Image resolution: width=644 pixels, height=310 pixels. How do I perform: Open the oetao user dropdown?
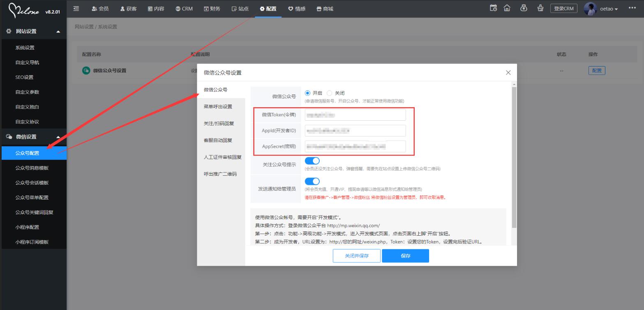pyautogui.click(x=609, y=9)
